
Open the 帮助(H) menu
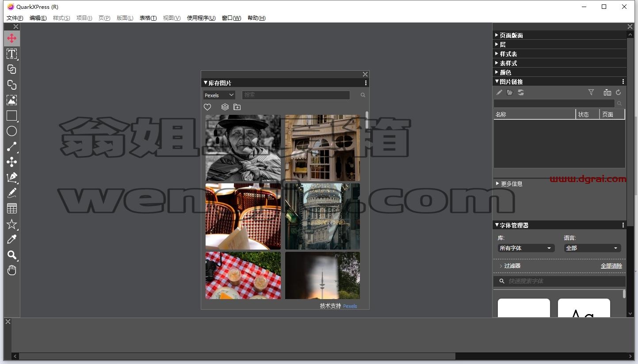coord(256,18)
